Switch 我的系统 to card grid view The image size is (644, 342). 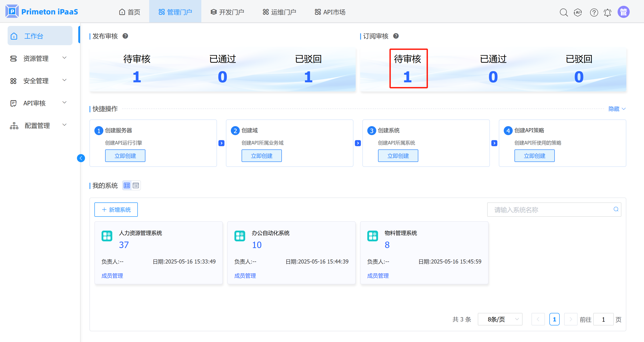click(x=127, y=185)
